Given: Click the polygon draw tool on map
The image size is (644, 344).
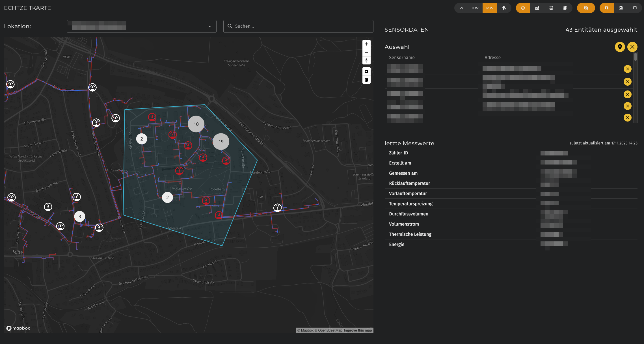Looking at the screenshot, I should coord(366,72).
